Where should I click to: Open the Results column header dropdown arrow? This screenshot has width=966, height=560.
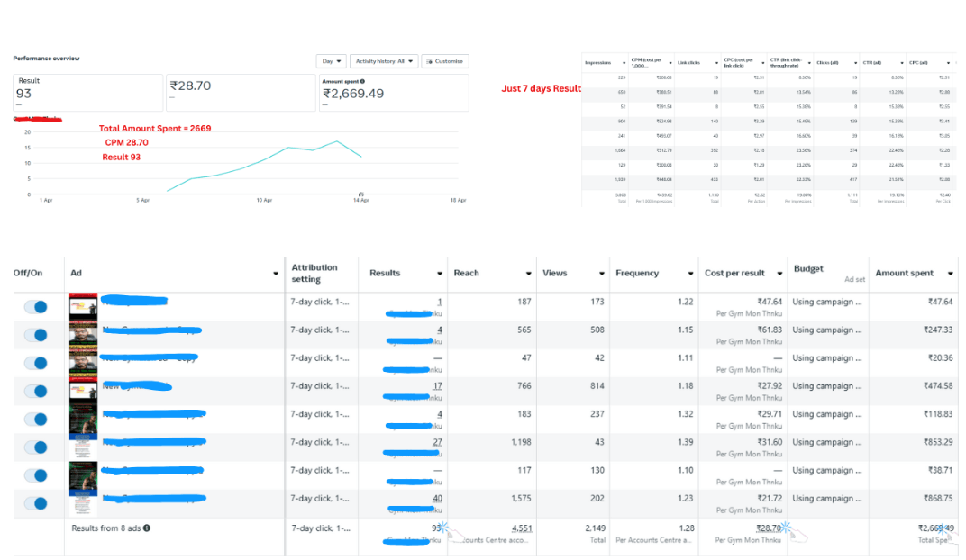[440, 274]
